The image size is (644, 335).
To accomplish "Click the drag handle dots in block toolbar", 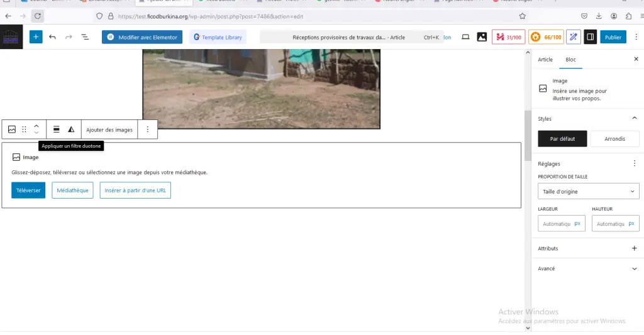I will coord(25,129).
